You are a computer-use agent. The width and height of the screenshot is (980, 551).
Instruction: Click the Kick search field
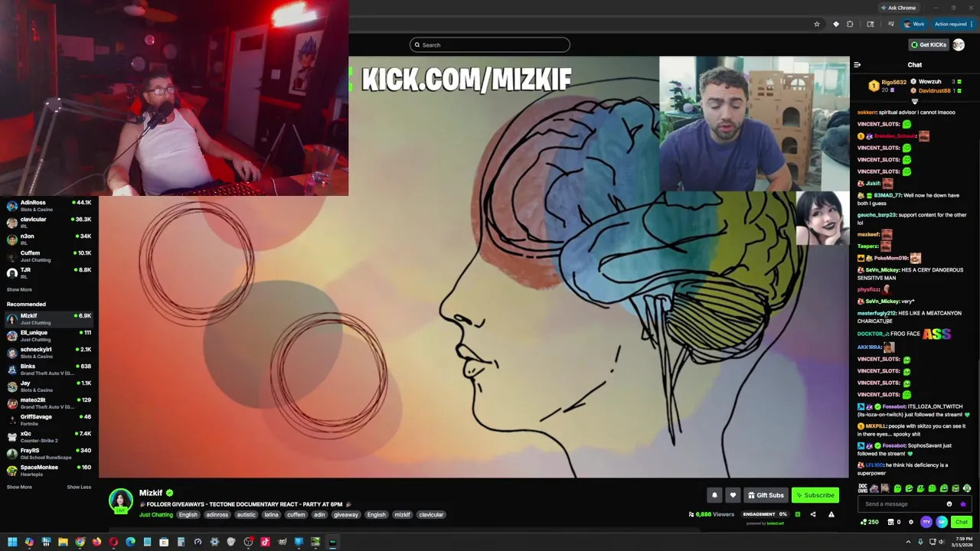(x=490, y=45)
